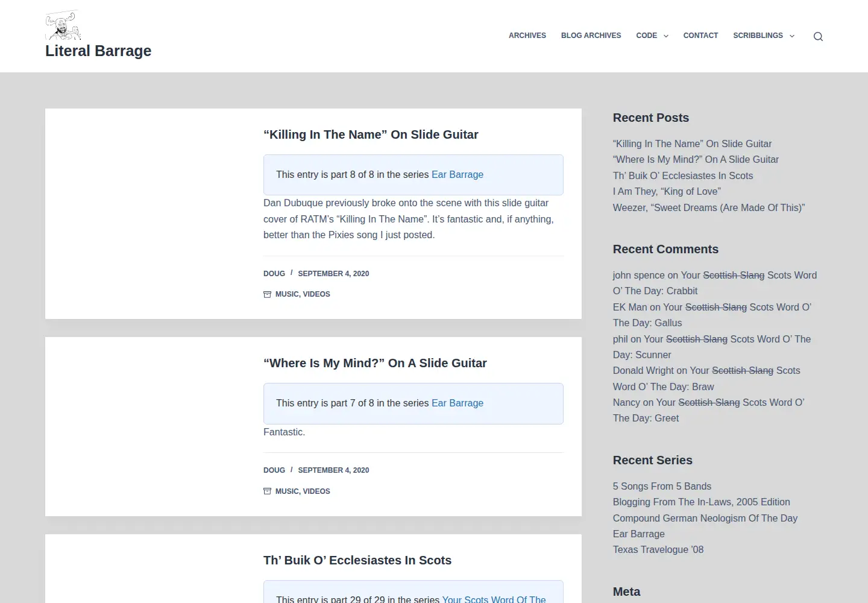Open recent post Th' Buik O' Ecclesiastes in sidebar
Viewport: 868px width, 603px height.
click(683, 175)
